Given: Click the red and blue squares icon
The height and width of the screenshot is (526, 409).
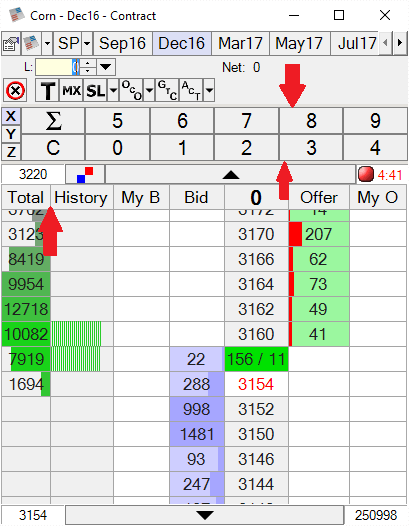Looking at the screenshot, I should tap(85, 174).
